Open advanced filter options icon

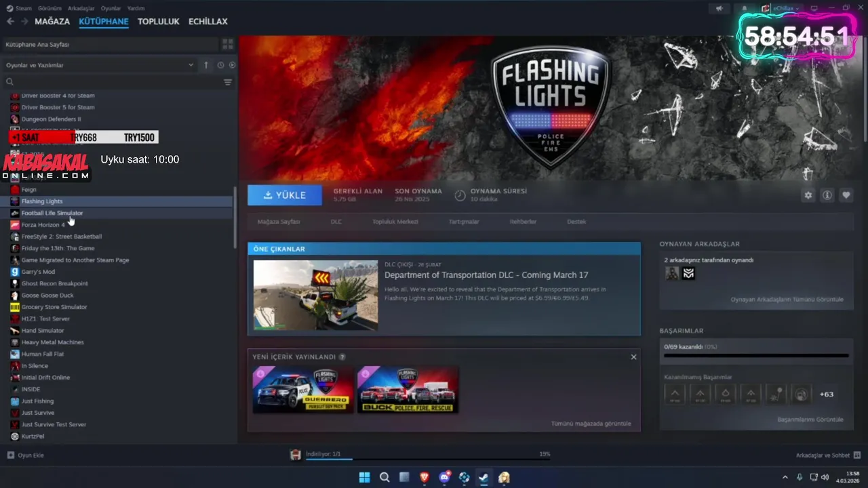228,82
